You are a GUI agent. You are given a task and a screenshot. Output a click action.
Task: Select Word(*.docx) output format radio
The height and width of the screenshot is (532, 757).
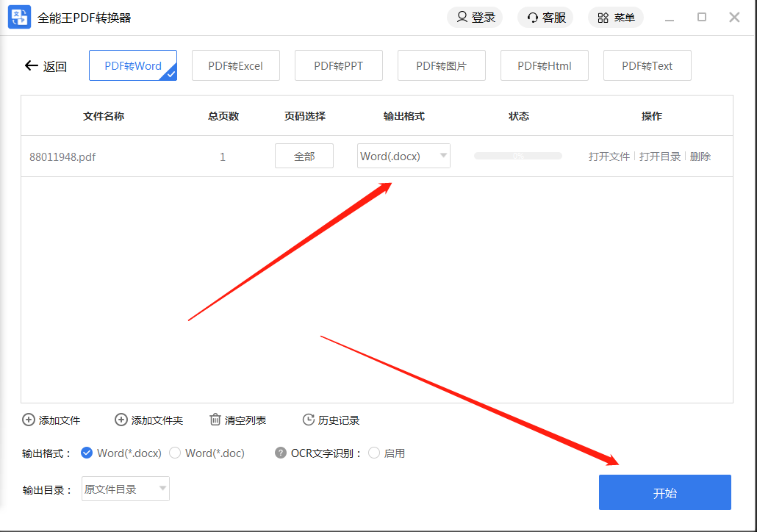pos(87,453)
